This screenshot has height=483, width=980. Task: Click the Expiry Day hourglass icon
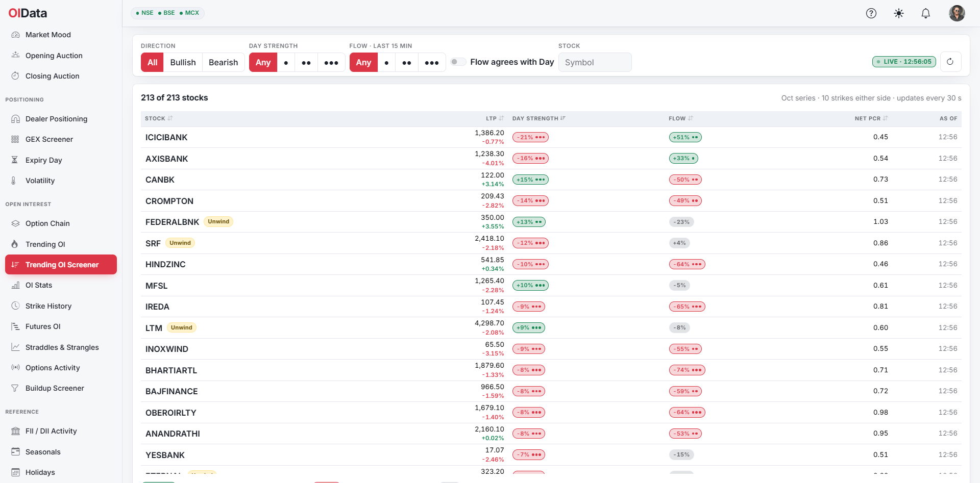[15, 160]
